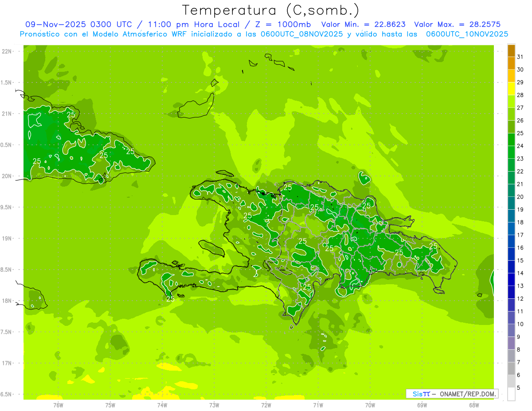Select the purple swatch between legend values 9 and 10
The height and width of the screenshot is (411, 532).
511,330
